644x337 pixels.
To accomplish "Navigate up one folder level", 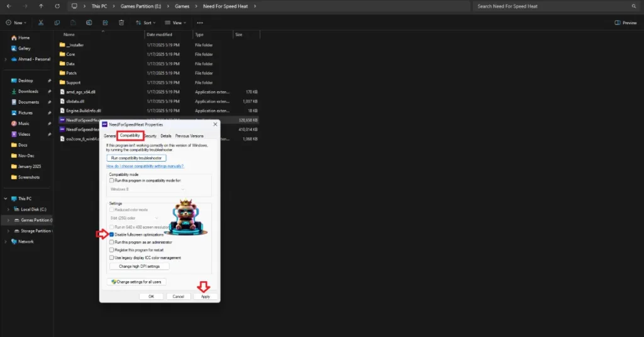I will [41, 6].
